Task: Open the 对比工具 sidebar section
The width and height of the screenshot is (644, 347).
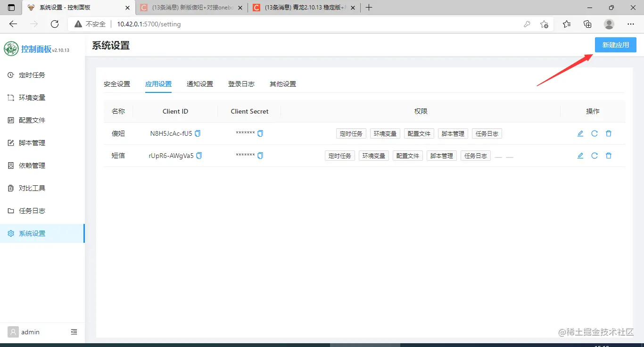Action: (30, 188)
